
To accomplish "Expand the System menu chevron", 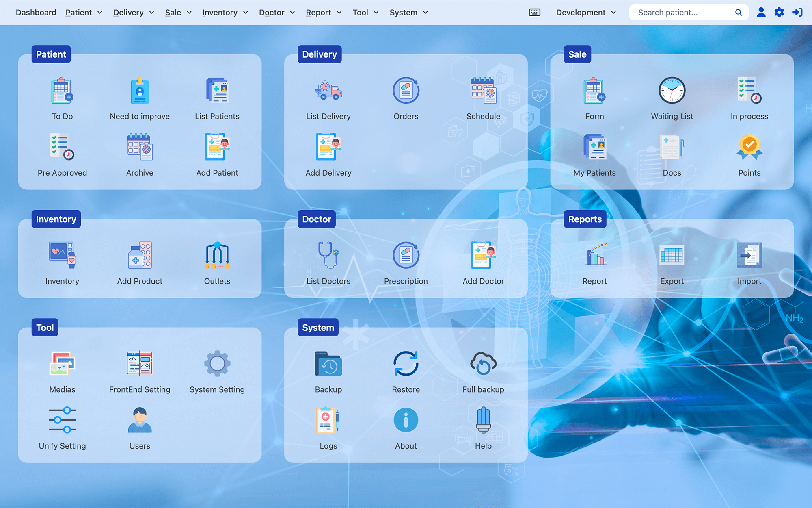I will pos(425,13).
